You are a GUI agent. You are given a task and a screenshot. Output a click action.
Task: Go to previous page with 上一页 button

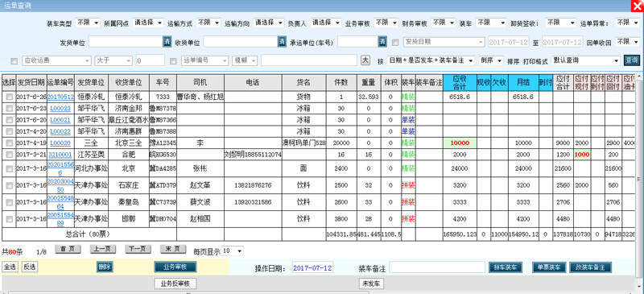103,249
